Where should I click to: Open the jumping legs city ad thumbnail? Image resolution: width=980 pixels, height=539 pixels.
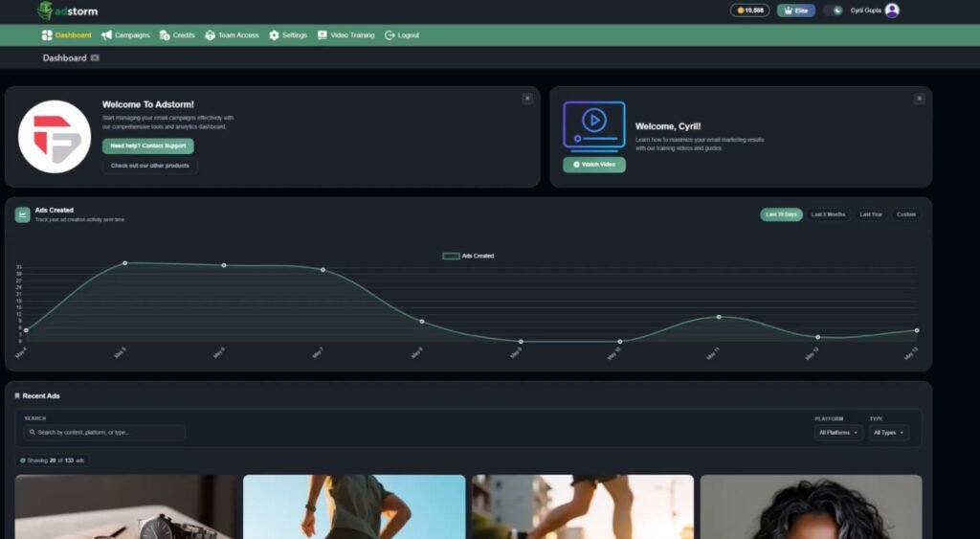tap(583, 506)
